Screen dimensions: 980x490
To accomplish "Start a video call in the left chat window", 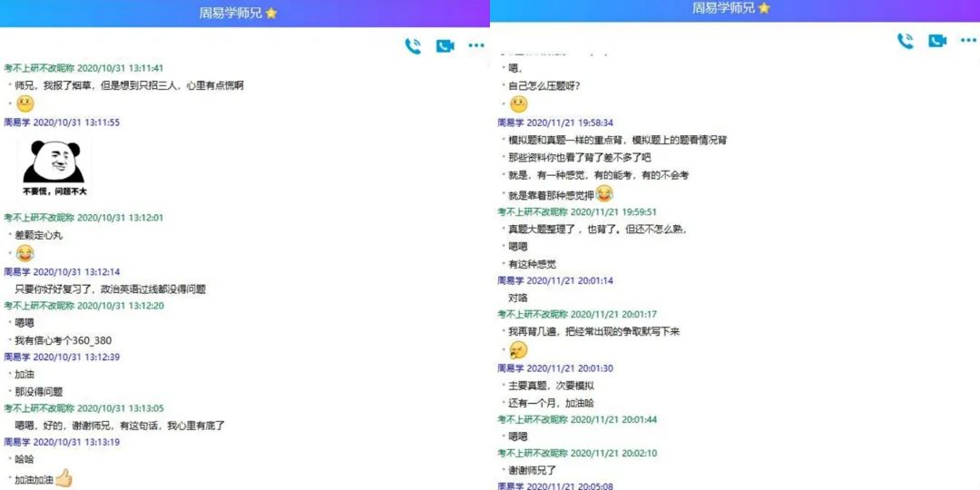I will pos(445,46).
